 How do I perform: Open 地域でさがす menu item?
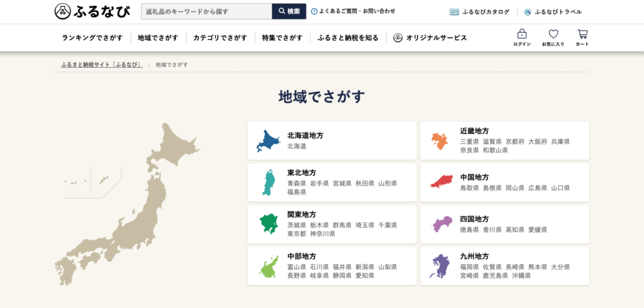point(158,38)
